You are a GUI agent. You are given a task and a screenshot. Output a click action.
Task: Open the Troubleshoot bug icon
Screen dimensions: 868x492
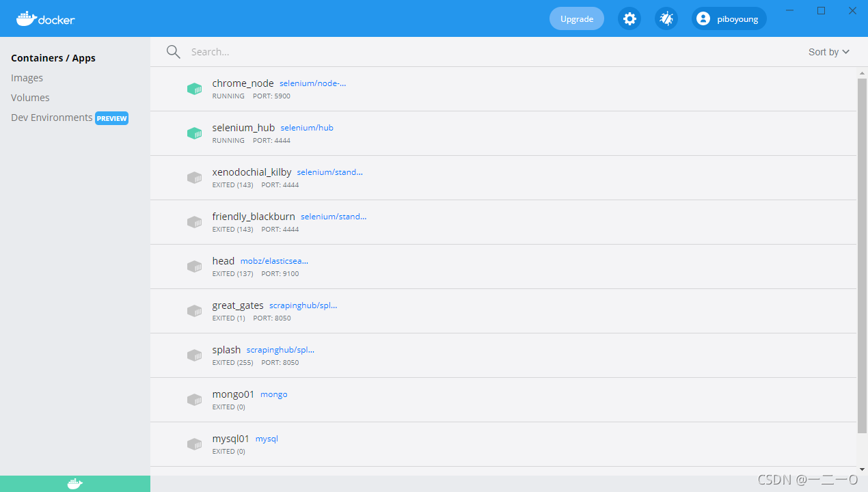(x=666, y=18)
